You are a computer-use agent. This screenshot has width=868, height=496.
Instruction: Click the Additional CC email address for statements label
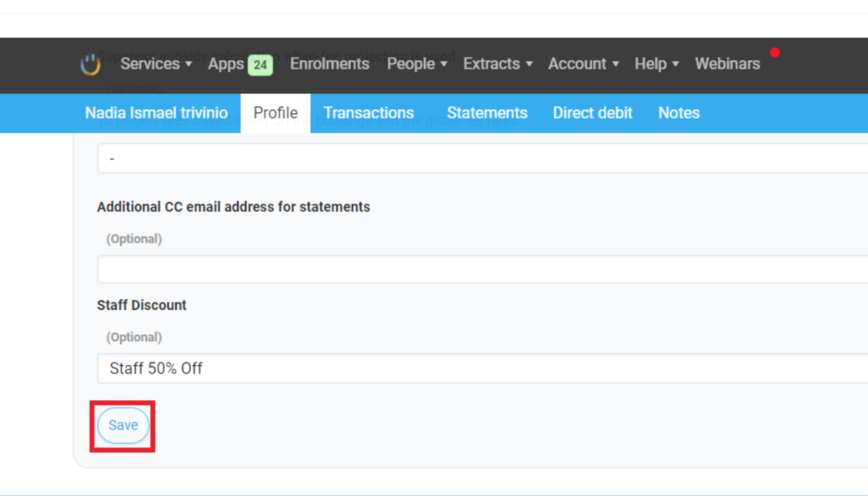[234, 207]
